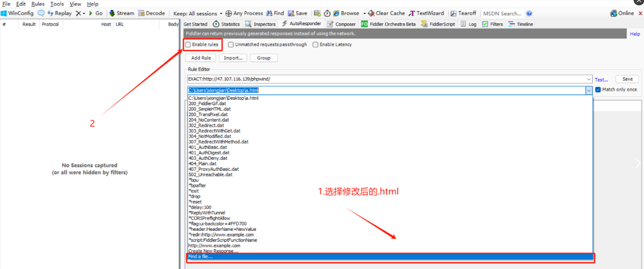This screenshot has height=269, width=644.
Task: Select Find a file... option
Action: pyautogui.click(x=390, y=257)
